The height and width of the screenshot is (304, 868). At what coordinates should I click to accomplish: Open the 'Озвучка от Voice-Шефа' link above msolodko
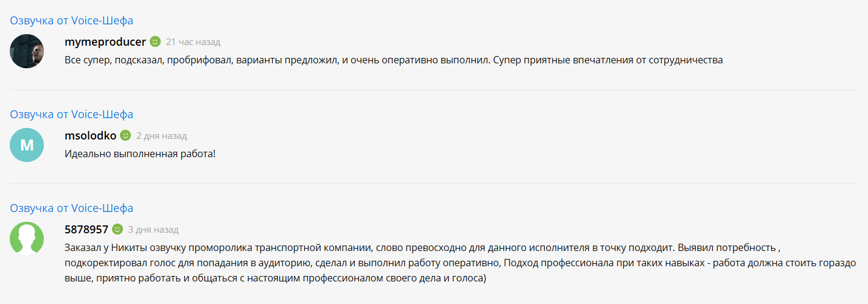click(x=72, y=115)
